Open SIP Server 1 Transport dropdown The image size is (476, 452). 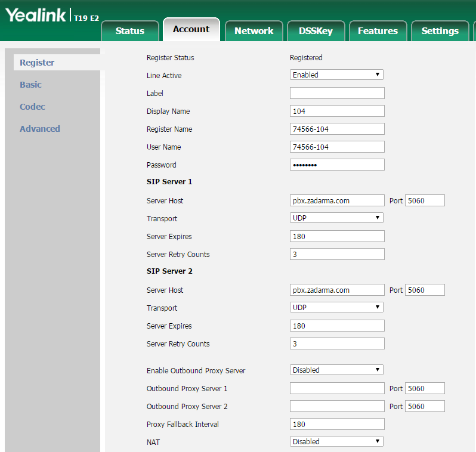point(336,218)
